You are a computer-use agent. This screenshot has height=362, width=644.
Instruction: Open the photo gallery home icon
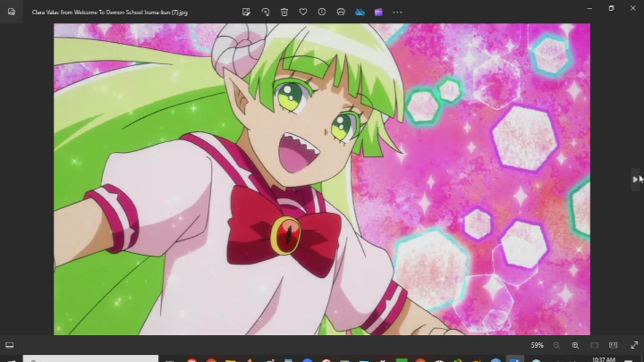(11, 12)
